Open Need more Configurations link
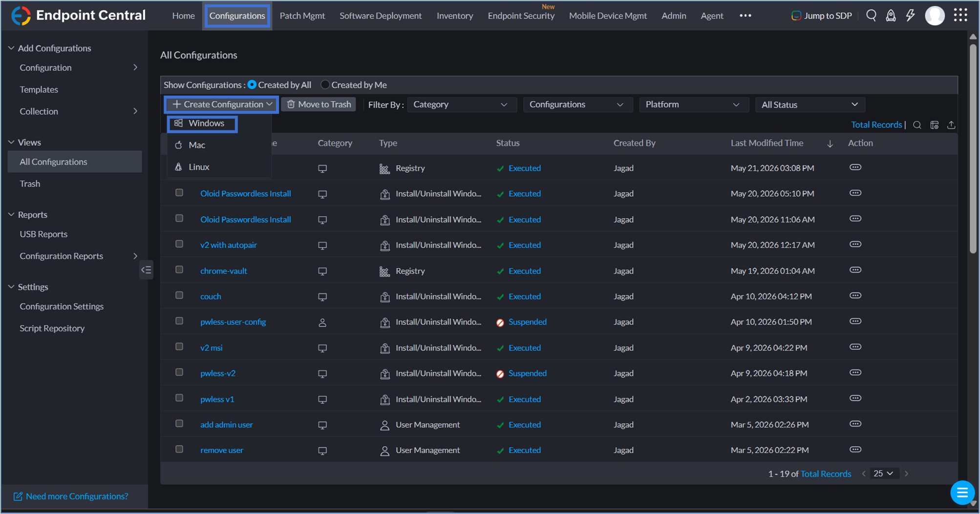Viewport: 980px width, 514px height. [x=71, y=496]
